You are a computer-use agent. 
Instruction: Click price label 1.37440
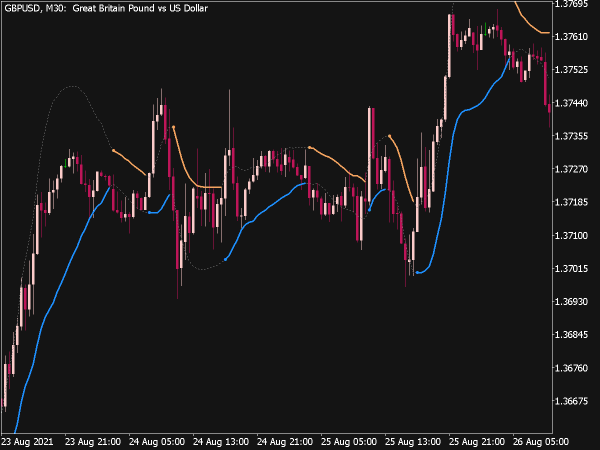click(x=571, y=103)
